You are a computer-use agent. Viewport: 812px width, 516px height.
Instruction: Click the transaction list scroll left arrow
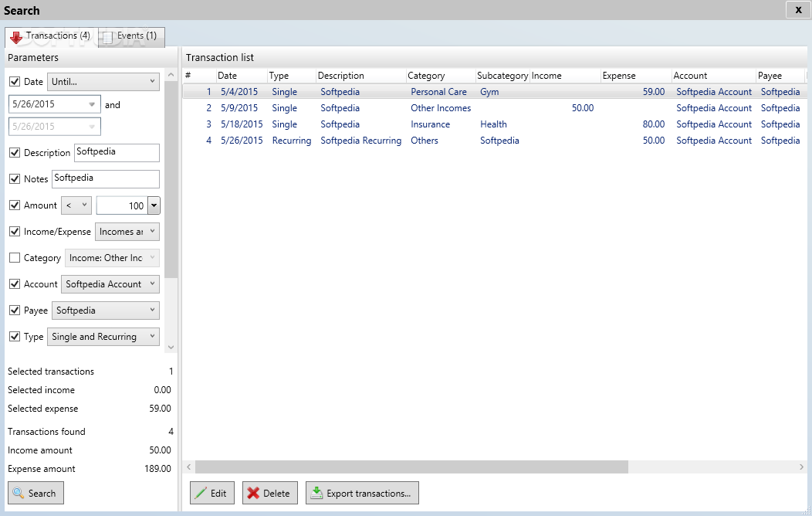click(x=189, y=467)
